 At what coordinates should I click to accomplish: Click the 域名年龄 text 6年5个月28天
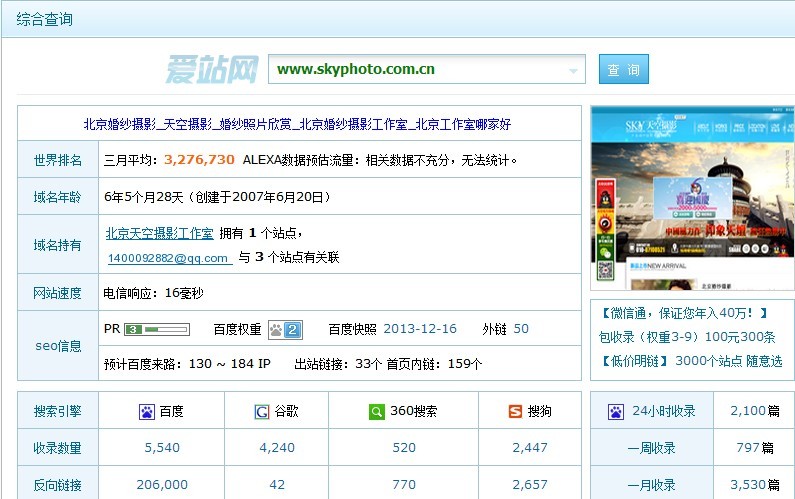click(143, 197)
